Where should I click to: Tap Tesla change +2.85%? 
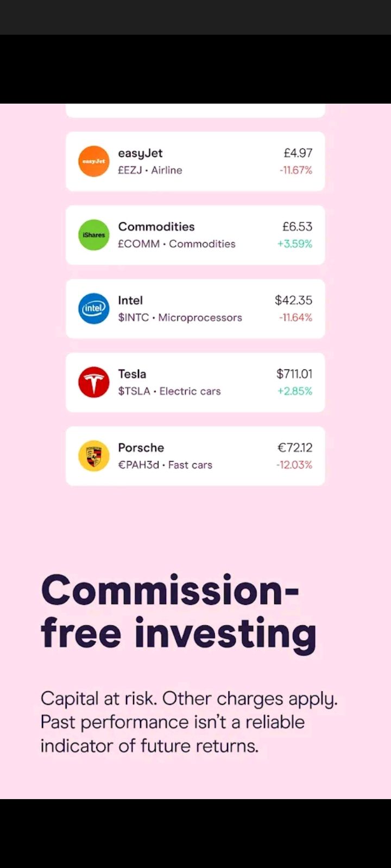point(295,391)
